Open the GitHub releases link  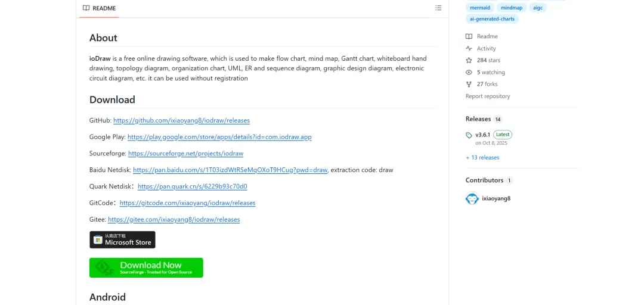pos(181,120)
